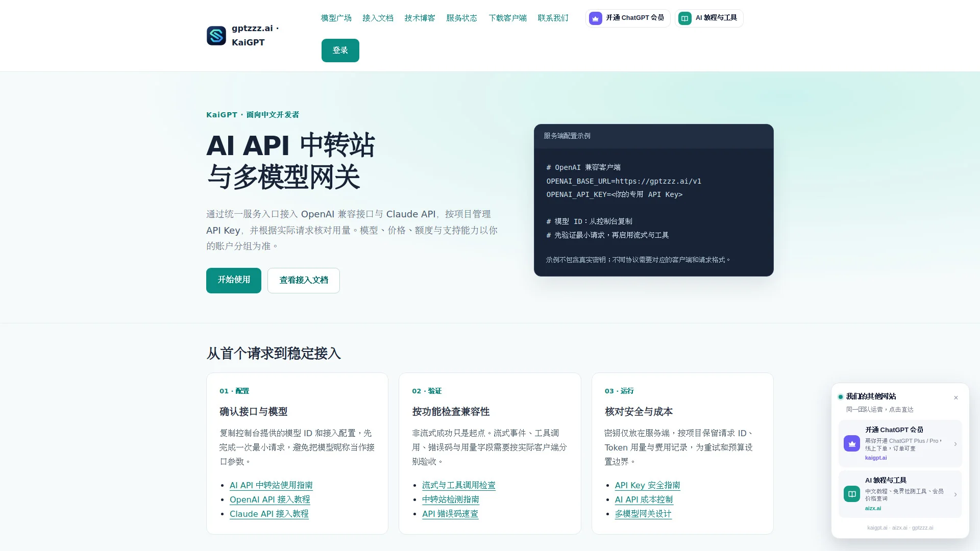This screenshot has width=980, height=551.
Task: Click the OPENAI_API_KEY line in the code sample
Action: pos(615,194)
